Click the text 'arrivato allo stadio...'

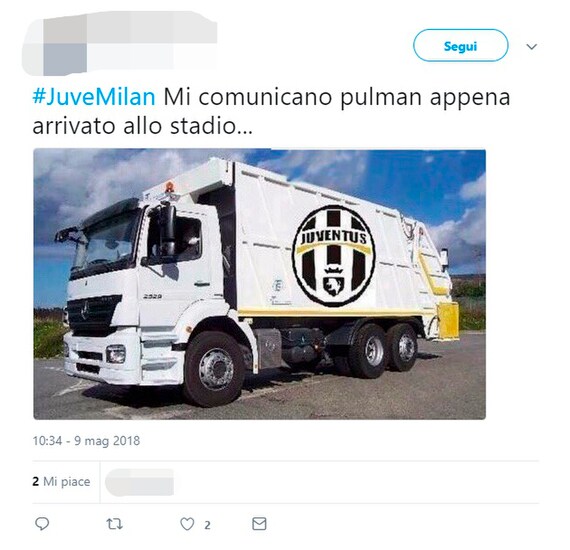point(142,126)
